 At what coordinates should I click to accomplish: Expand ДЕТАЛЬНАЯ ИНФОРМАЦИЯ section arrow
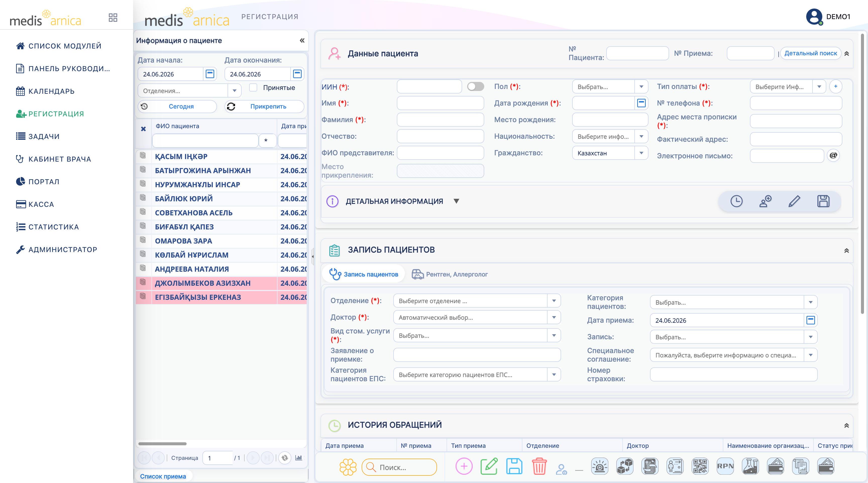click(x=456, y=201)
